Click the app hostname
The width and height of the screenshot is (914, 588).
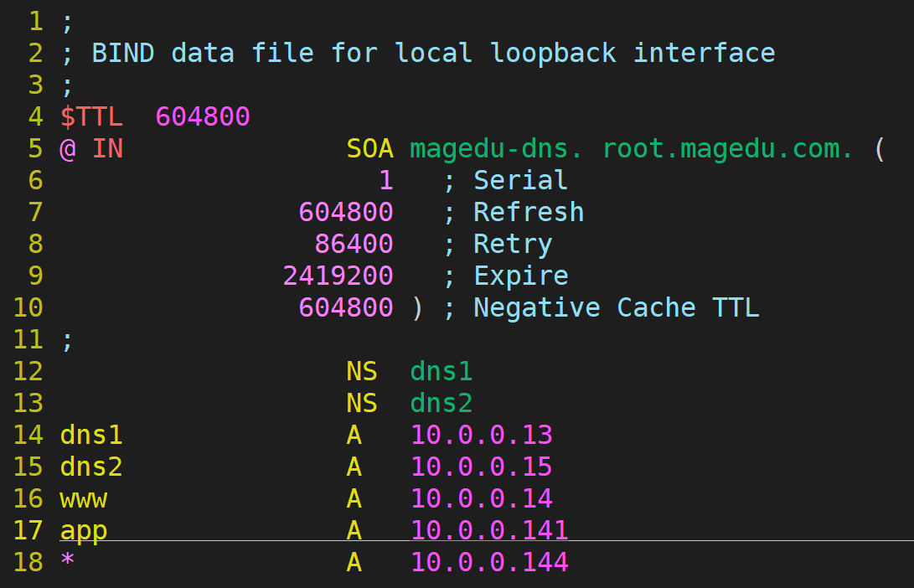[x=83, y=532]
